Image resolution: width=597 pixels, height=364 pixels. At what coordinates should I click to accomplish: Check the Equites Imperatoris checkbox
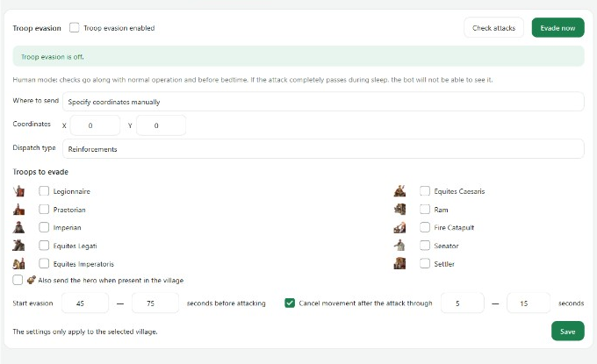pyautogui.click(x=44, y=264)
